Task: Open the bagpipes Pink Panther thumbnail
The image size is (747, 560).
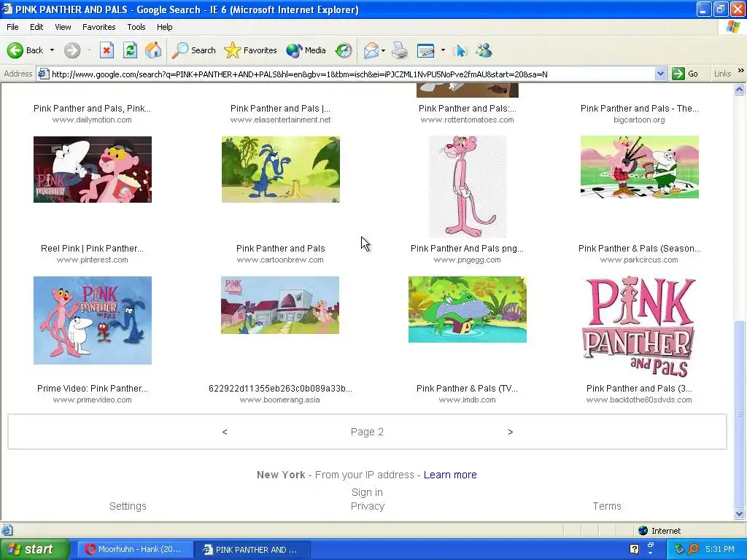Action: point(639,167)
